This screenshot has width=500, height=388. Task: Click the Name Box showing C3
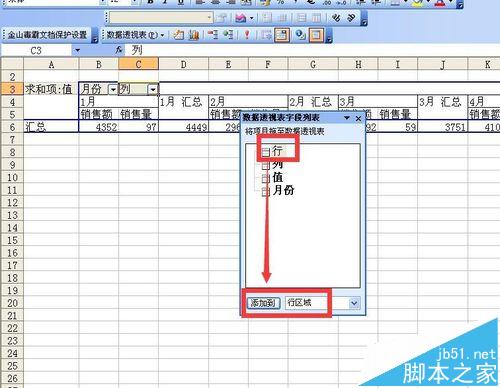pyautogui.click(x=36, y=50)
